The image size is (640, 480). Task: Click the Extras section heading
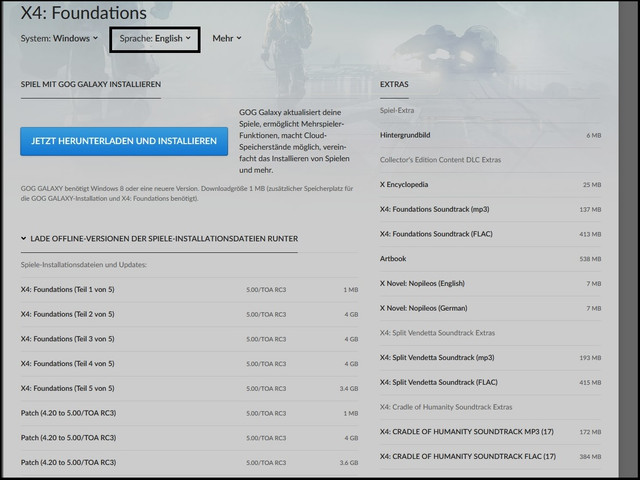click(394, 84)
